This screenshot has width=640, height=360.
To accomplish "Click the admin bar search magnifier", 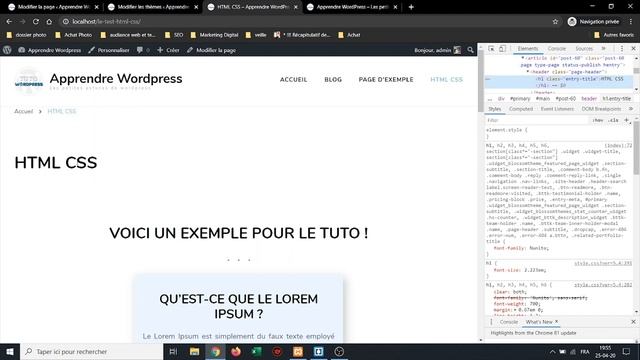I will [470, 50].
